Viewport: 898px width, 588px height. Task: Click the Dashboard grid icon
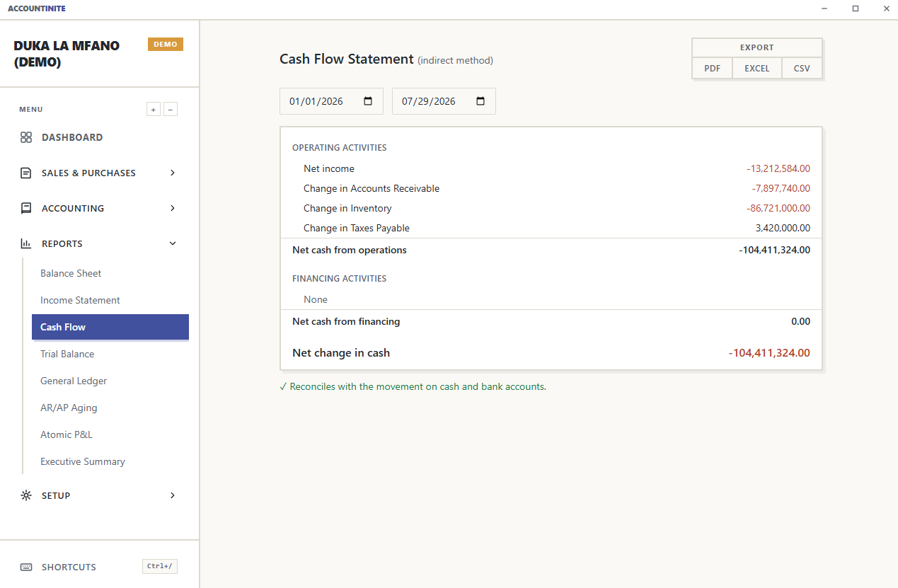point(26,137)
